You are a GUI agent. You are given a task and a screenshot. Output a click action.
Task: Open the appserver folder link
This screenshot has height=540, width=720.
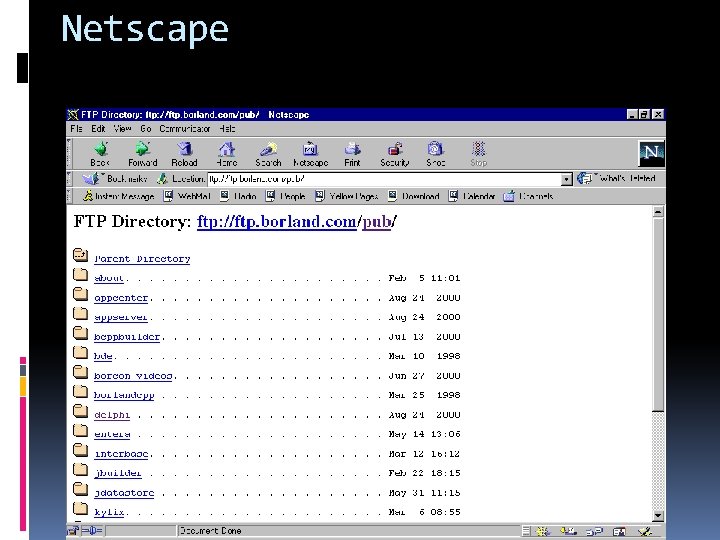pyautogui.click(x=121, y=317)
